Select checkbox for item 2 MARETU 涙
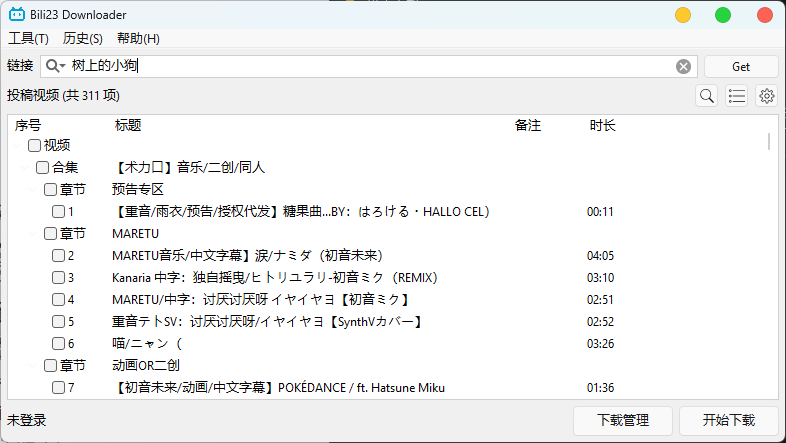The image size is (786, 443). tap(59, 256)
